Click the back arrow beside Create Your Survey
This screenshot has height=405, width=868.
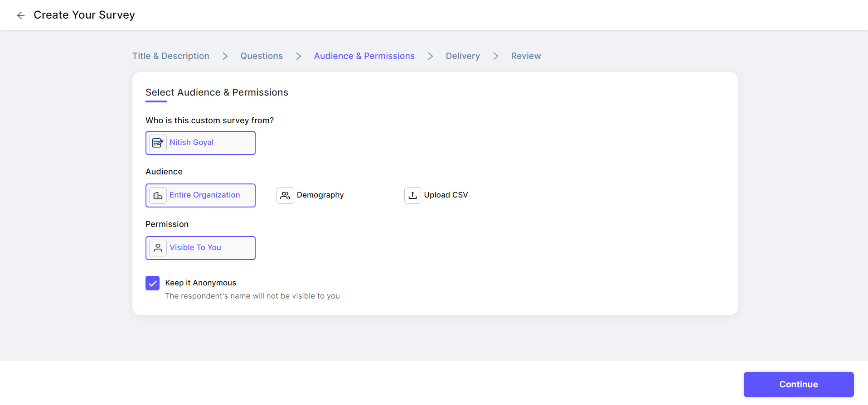[21, 15]
